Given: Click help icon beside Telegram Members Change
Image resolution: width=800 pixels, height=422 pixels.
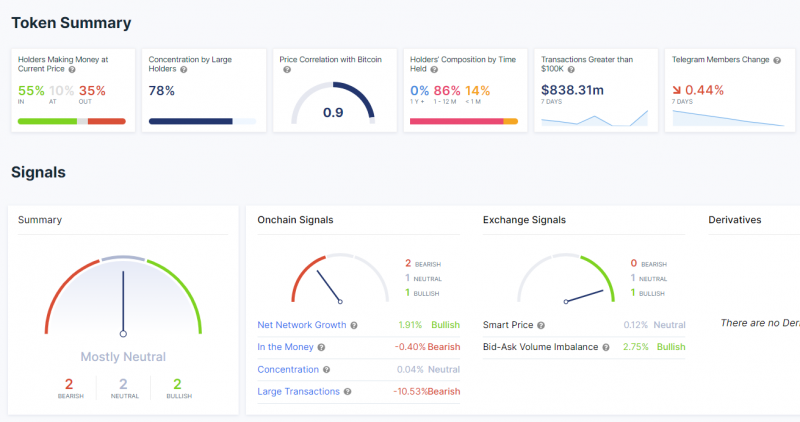Looking at the screenshot, I should coord(776,60).
